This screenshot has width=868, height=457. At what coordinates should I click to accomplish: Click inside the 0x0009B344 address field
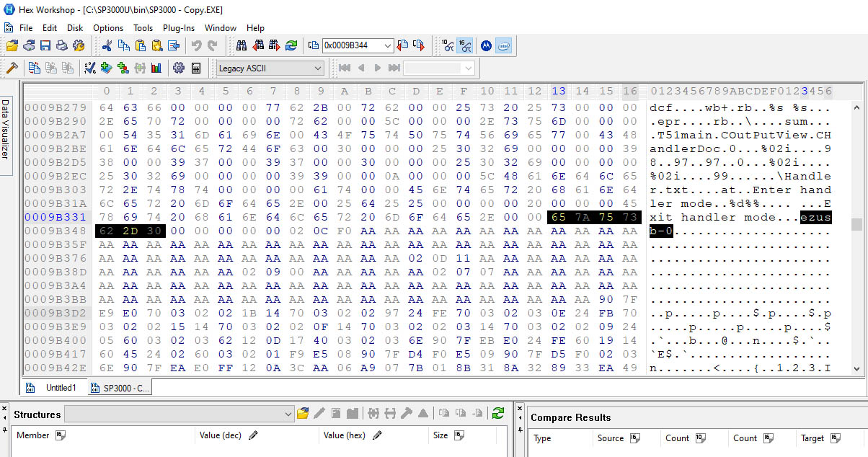click(352, 45)
